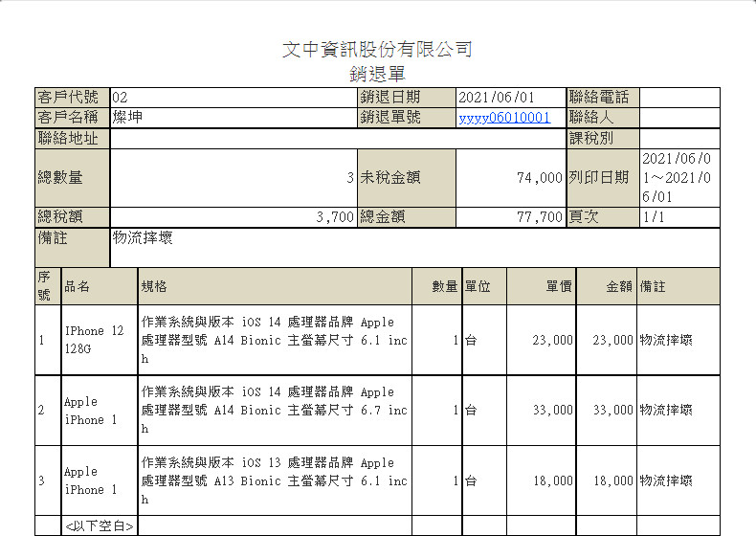Click the return date 2021/06/01 cell
756x536 pixels.
coord(497,98)
